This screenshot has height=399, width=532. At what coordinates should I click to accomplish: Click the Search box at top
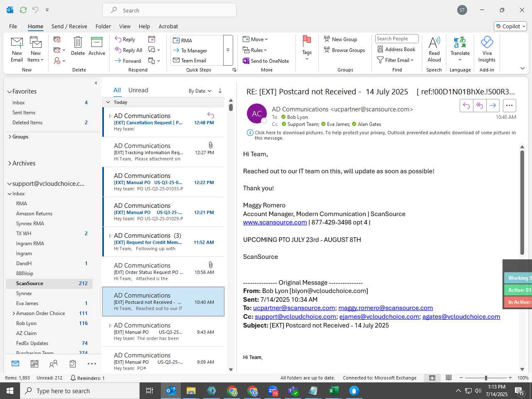pos(170,10)
